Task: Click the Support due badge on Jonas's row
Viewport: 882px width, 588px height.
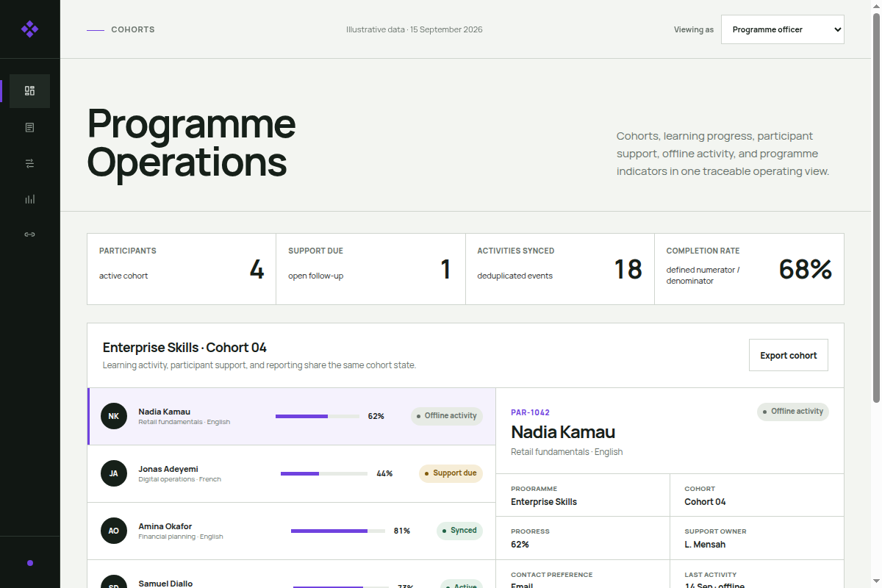Action: coord(451,473)
